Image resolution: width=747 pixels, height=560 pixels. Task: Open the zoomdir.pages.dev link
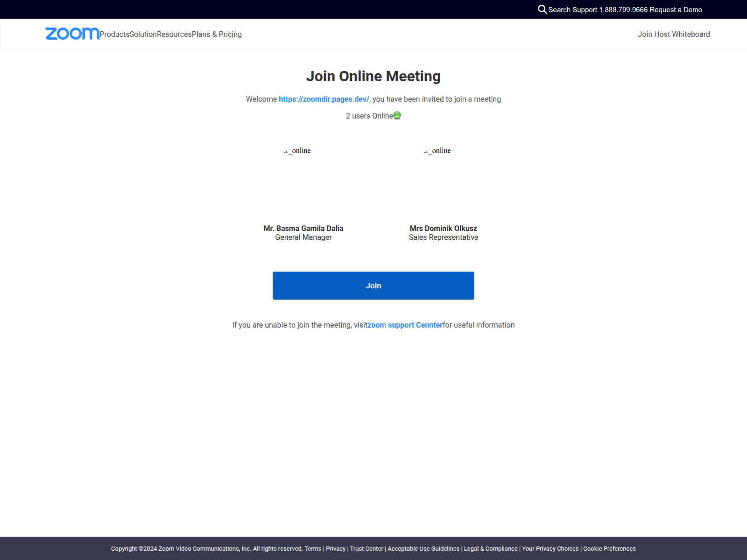tap(324, 99)
